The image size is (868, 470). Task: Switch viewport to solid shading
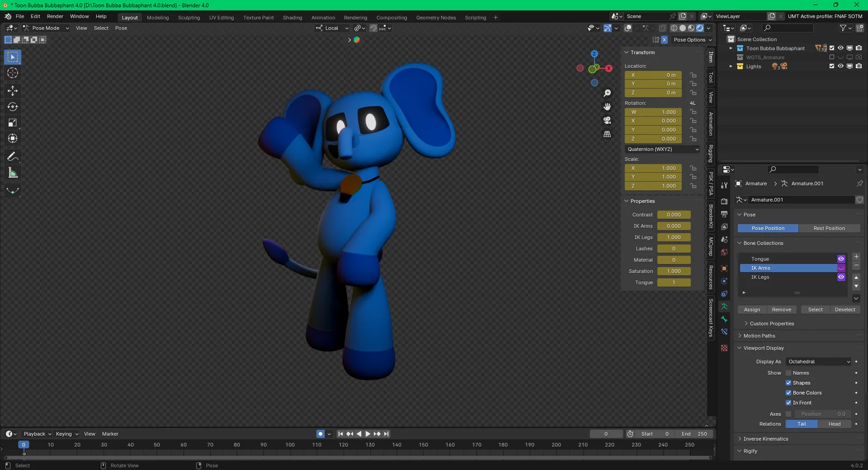click(x=682, y=28)
